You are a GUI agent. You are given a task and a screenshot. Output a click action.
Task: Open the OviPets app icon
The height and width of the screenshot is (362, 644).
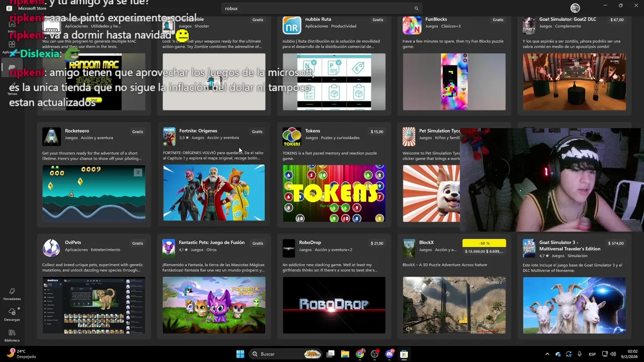point(51,248)
